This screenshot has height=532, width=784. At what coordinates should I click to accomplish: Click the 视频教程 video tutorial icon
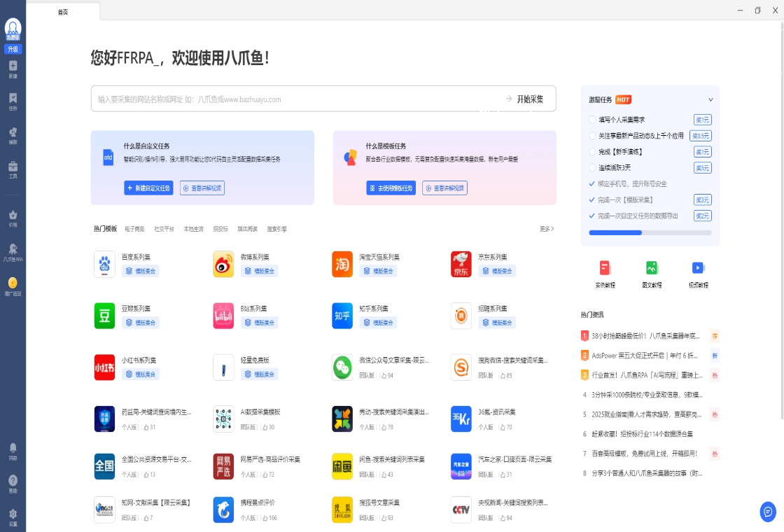pos(698,267)
